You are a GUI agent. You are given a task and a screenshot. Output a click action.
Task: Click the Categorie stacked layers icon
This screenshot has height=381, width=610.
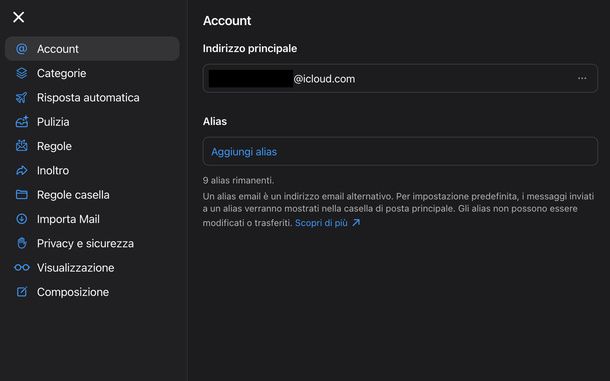pos(22,73)
